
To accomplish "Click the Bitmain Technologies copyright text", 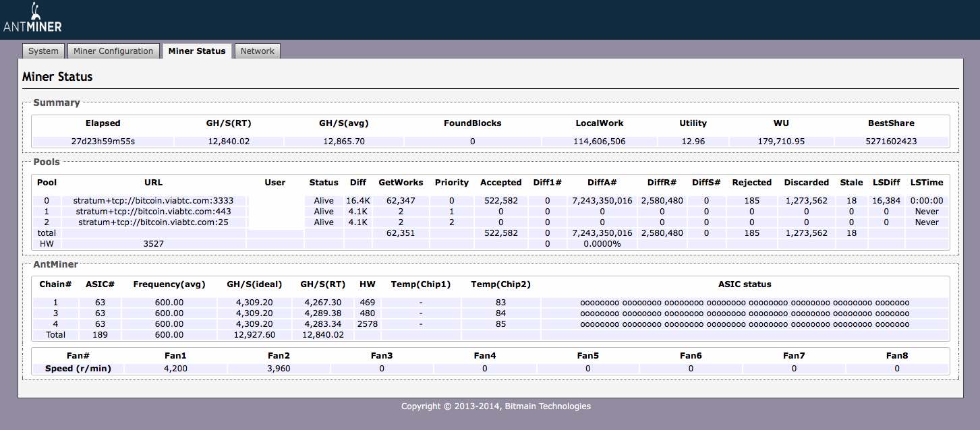I will pyautogui.click(x=496, y=406).
